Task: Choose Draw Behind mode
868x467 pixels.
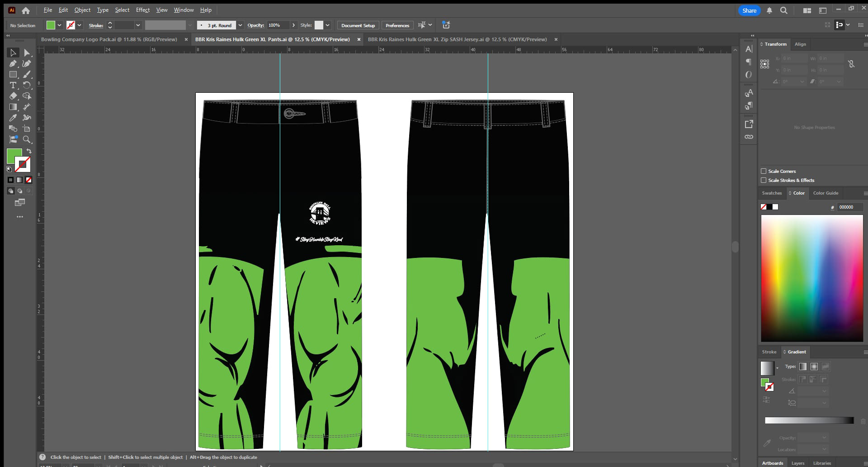Action: (20, 191)
